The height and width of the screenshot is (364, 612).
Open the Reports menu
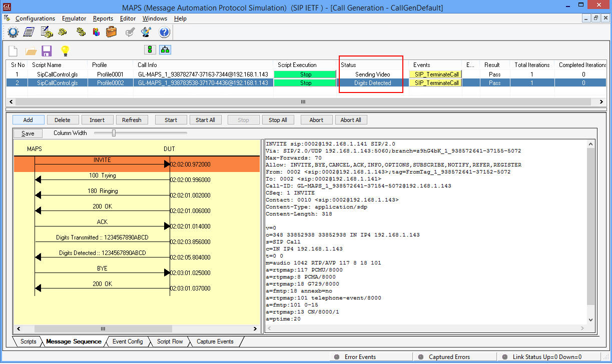(103, 18)
